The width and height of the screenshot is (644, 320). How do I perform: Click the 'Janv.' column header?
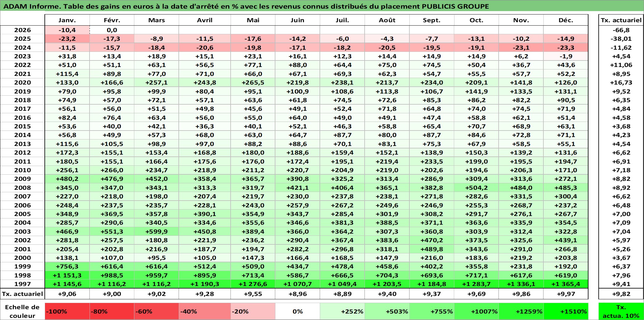point(67,20)
